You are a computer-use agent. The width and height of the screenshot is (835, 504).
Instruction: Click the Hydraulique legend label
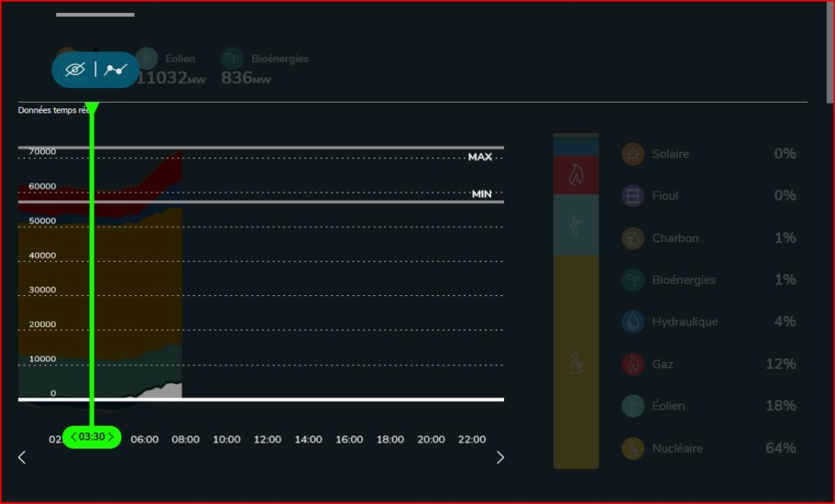tap(685, 322)
